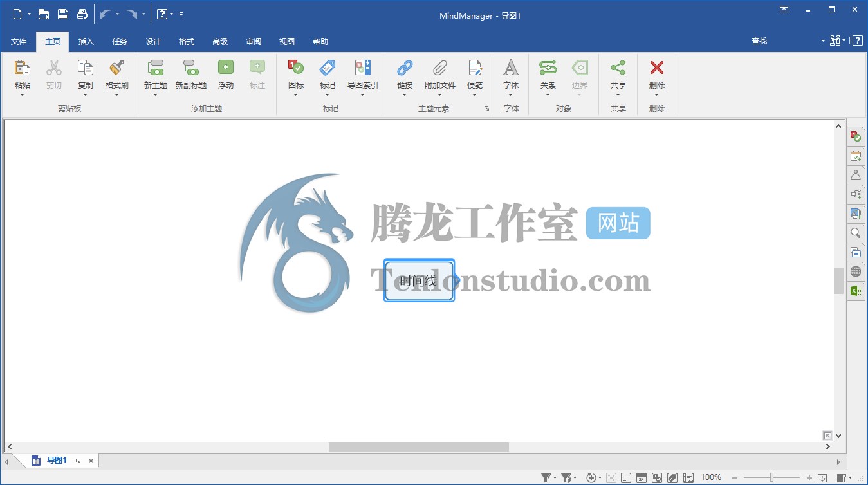
Task: Open the 主题元素 group dialog launcher
Action: click(x=486, y=109)
